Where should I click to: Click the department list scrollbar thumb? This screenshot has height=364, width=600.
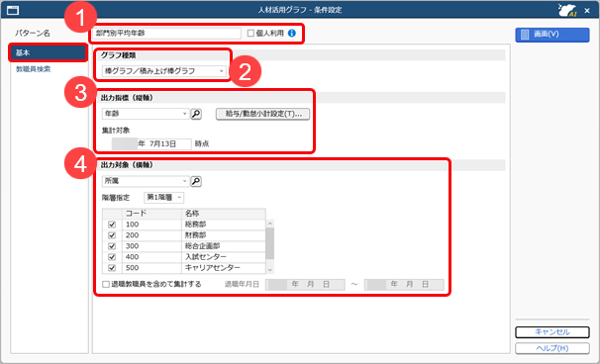[x=270, y=243]
